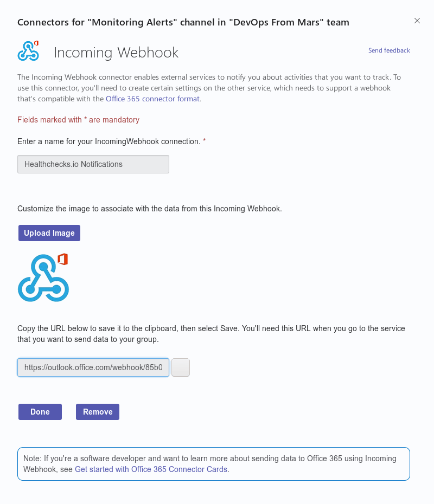The height and width of the screenshot is (504, 434).
Task: Open the Office 365 connector format link
Action: [152, 99]
